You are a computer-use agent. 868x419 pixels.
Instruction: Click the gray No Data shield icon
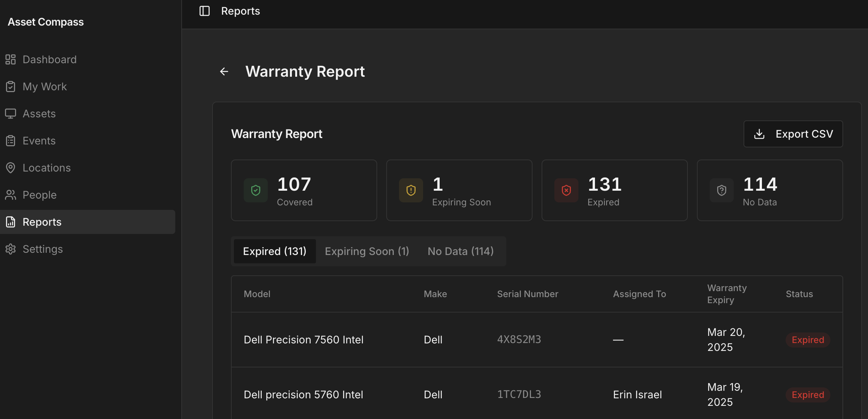(722, 190)
